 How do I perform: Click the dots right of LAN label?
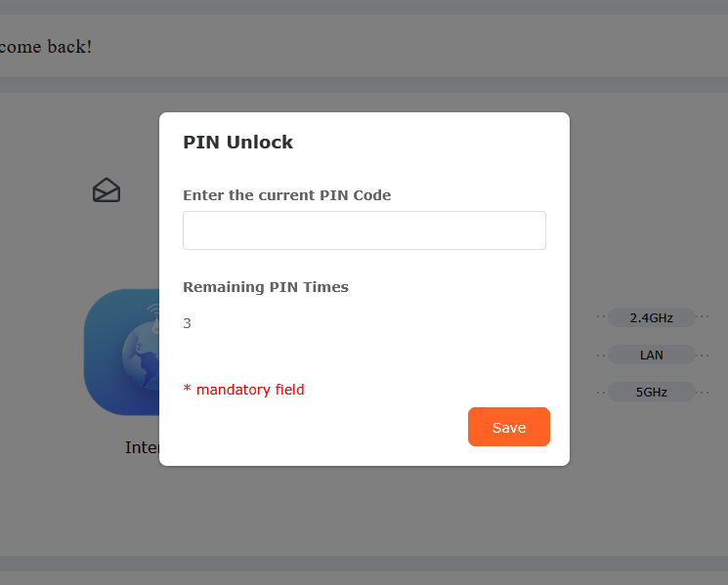pos(703,355)
